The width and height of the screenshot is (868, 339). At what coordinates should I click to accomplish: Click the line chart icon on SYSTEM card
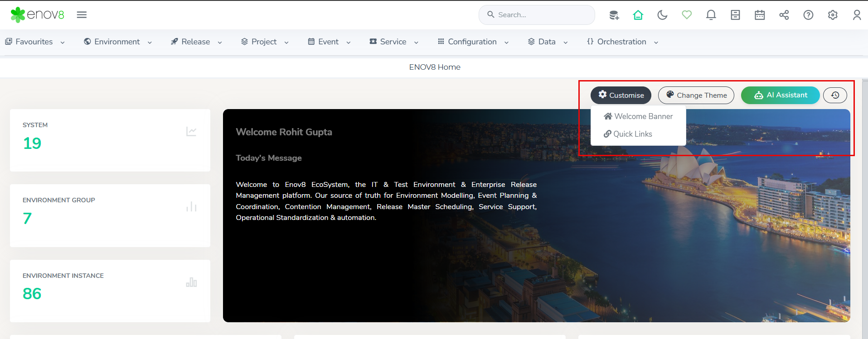coord(191,132)
